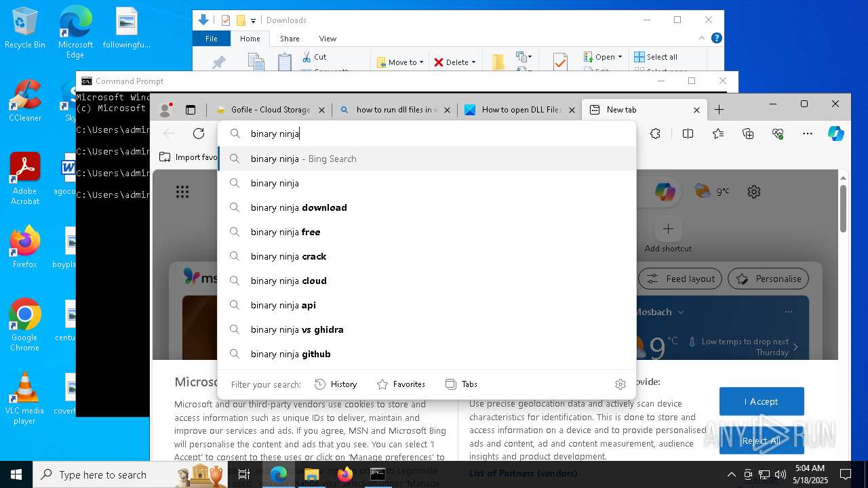Image resolution: width=868 pixels, height=488 pixels.
Task: Open Quick Access Toolbar customize arrow
Action: pyautogui.click(x=253, y=21)
